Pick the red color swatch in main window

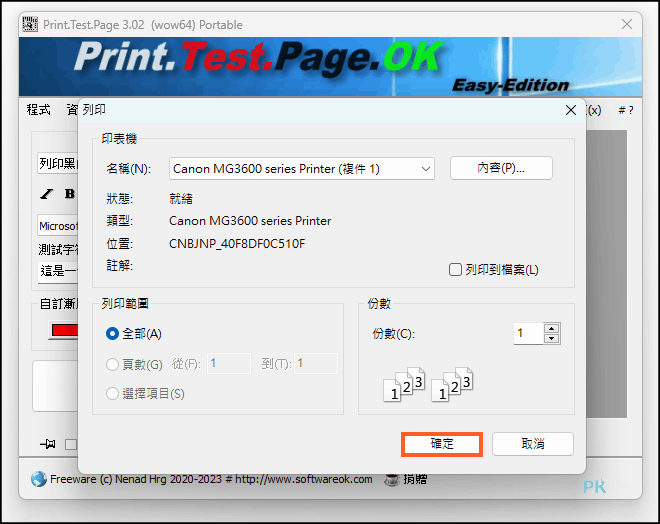[x=64, y=330]
